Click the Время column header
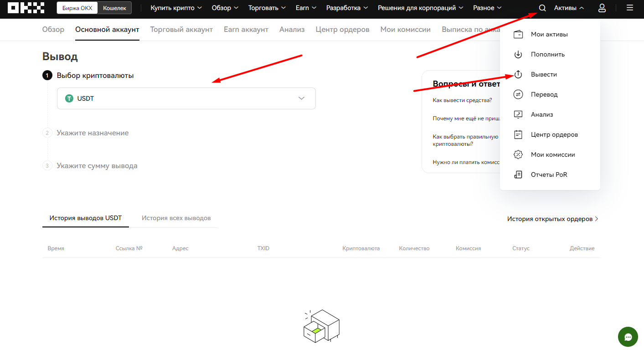This screenshot has width=644, height=350. (56, 248)
